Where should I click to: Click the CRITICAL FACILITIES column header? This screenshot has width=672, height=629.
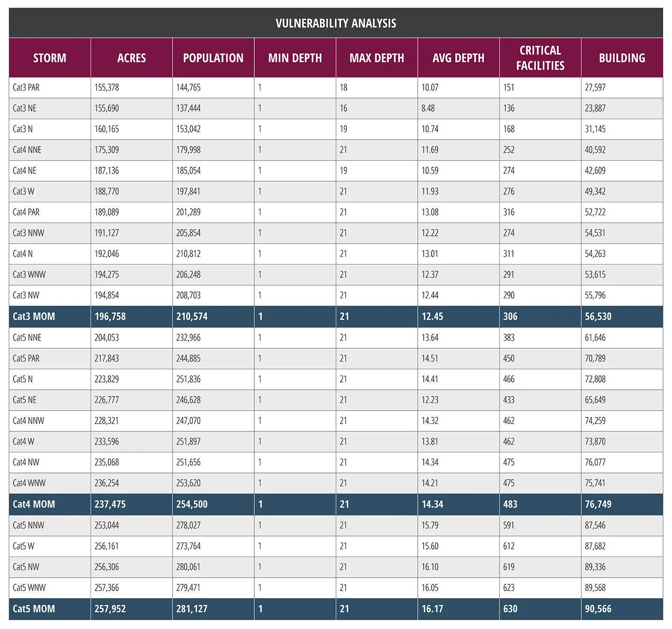(540, 58)
